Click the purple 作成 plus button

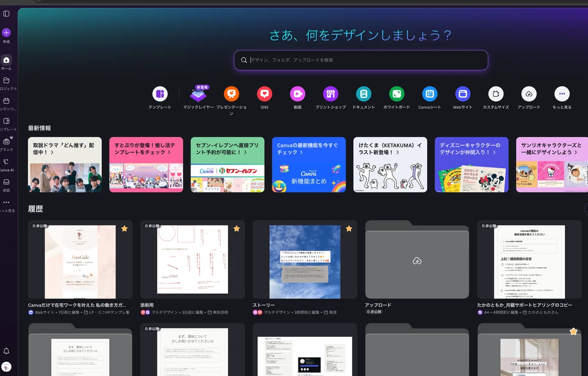tap(6, 33)
